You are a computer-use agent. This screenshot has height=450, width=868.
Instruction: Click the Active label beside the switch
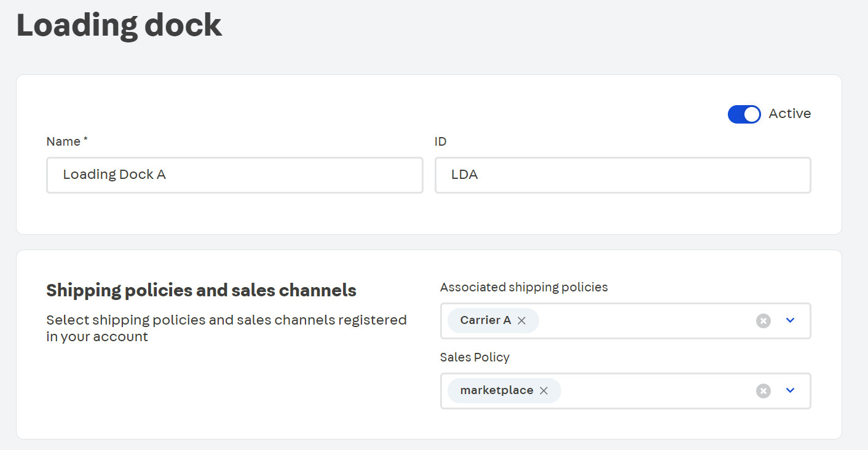(789, 114)
